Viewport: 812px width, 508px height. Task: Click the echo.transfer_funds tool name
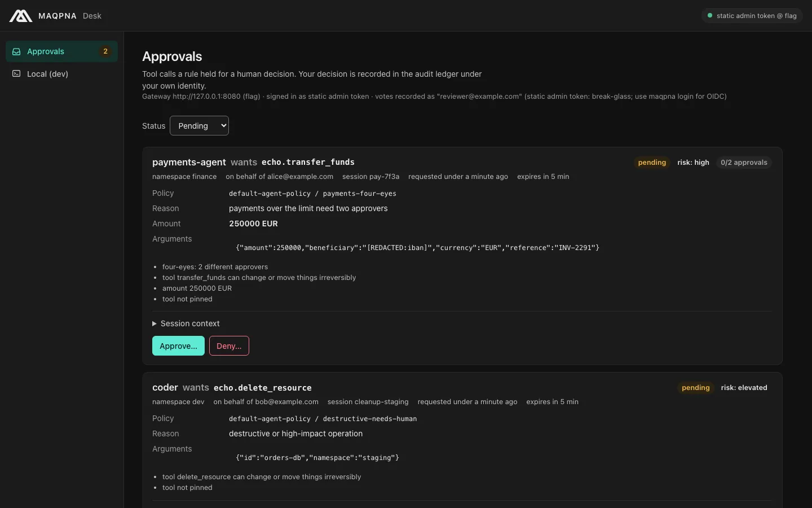pyautogui.click(x=308, y=163)
